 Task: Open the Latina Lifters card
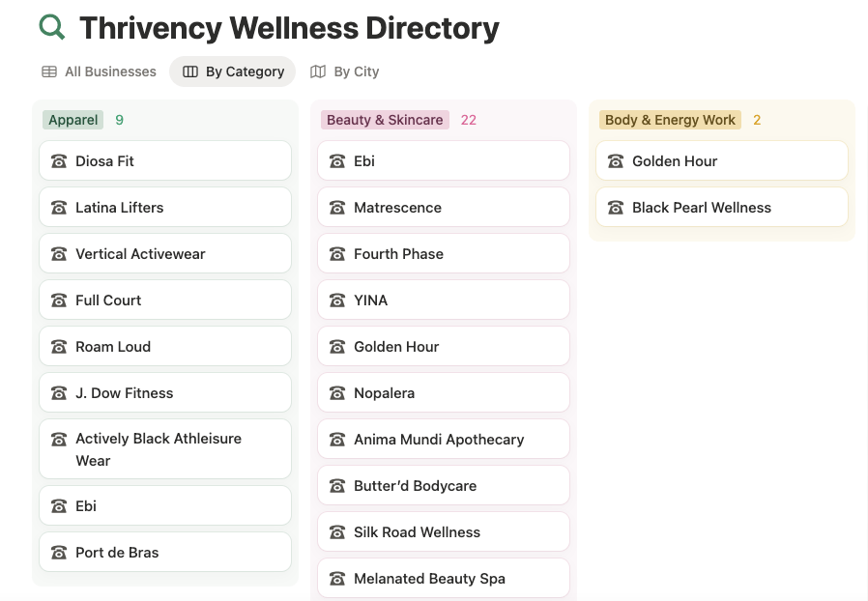coord(164,208)
